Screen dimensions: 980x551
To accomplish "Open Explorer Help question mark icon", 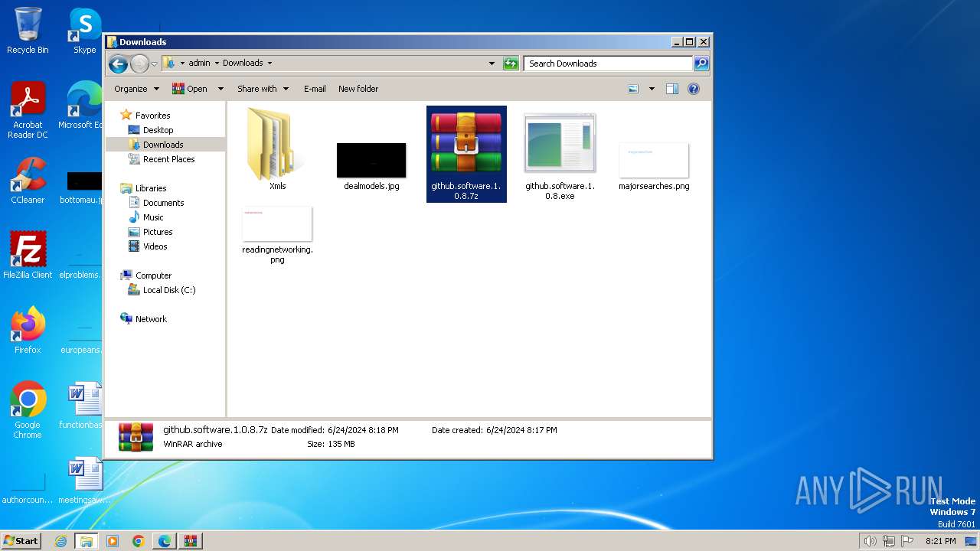I will click(694, 89).
